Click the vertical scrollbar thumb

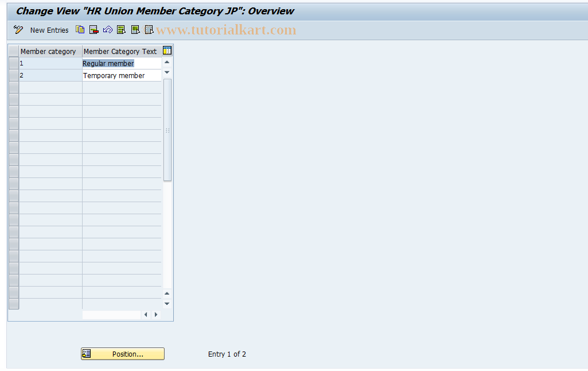[x=168, y=130]
